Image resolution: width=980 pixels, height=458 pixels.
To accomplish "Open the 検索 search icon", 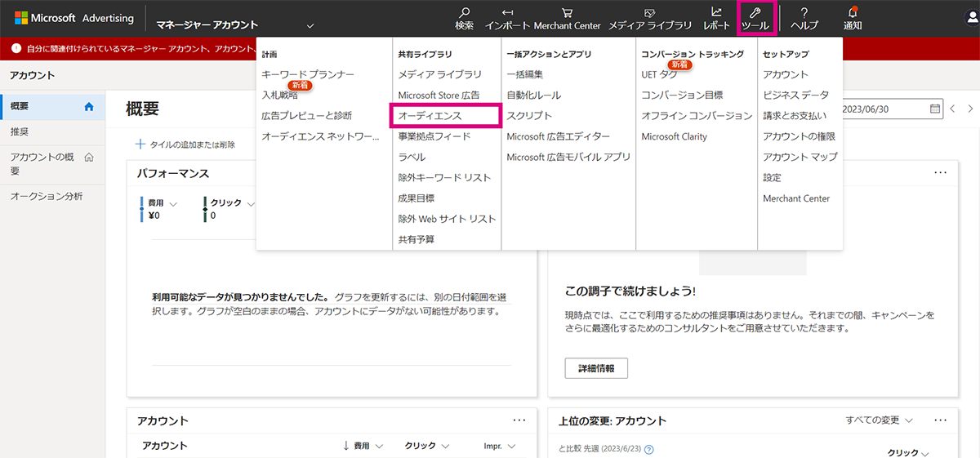I will click(464, 12).
